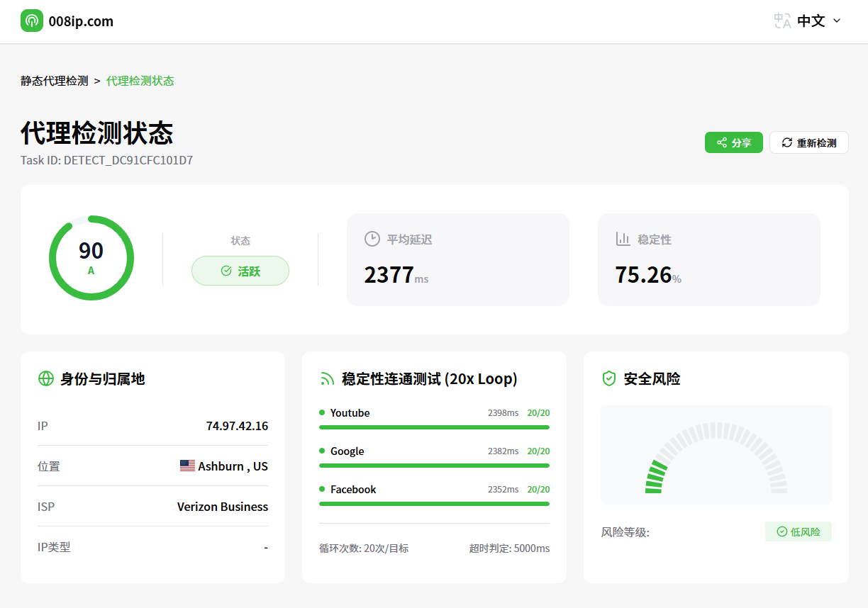Click the share icon inside 分享
Screen dimensions: 868x608
pos(721,142)
